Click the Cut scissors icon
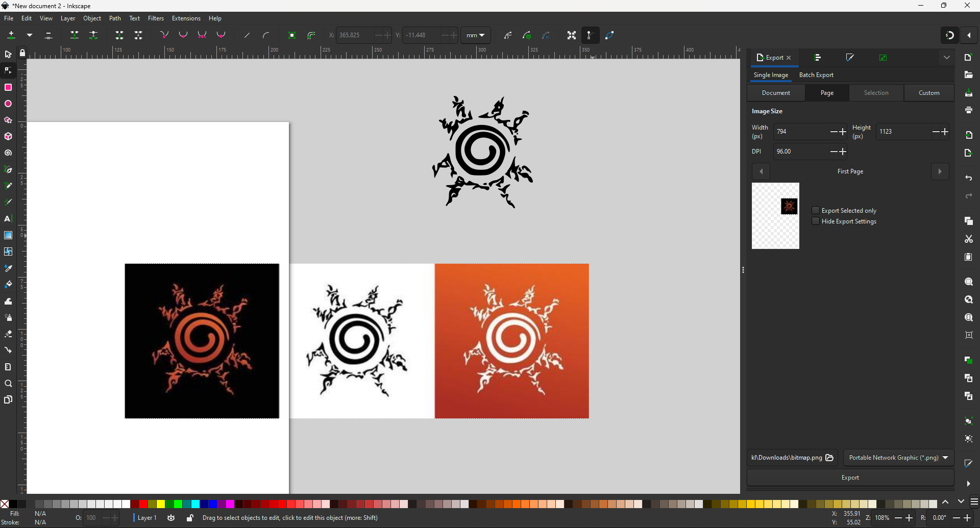 (968, 239)
